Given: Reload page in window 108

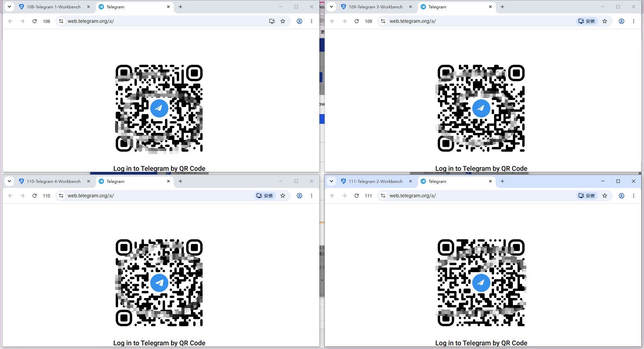Looking at the screenshot, I should tap(35, 21).
